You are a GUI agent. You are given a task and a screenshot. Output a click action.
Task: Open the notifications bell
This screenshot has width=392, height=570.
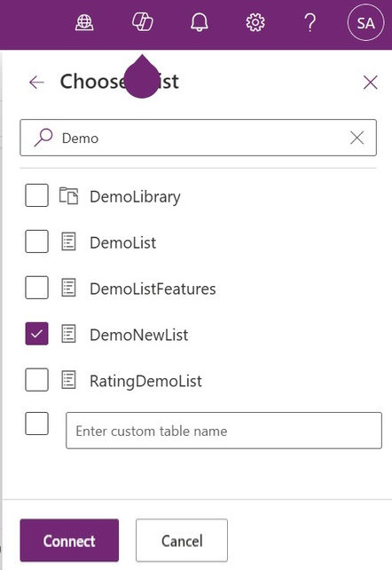pyautogui.click(x=200, y=22)
